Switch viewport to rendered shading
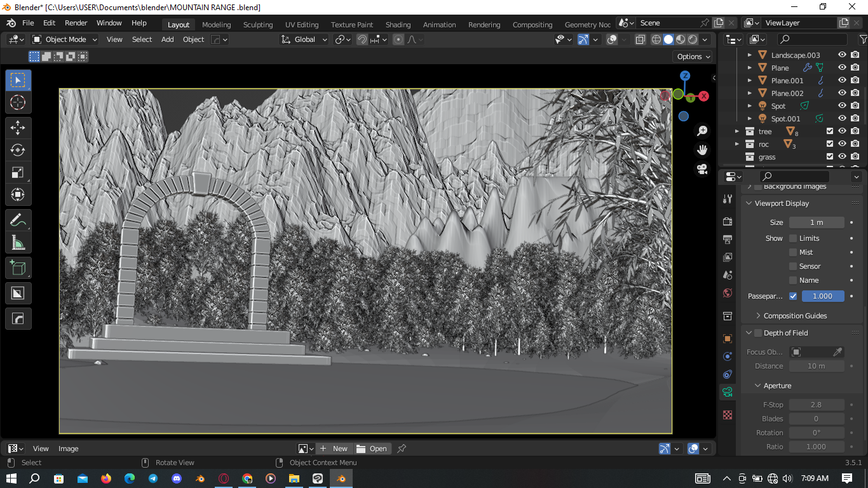 [x=693, y=39]
